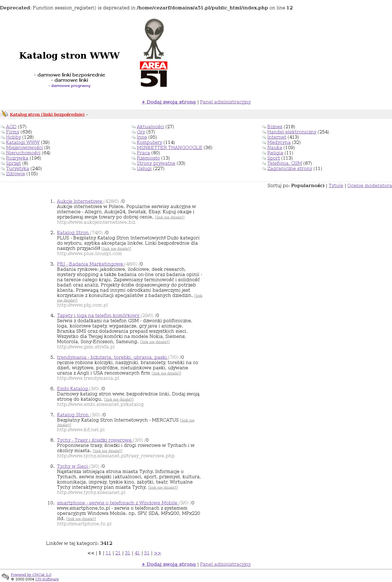Click the arrow icon beside Aktualności
Viewport: 392px width, 582px height.
(134, 127)
